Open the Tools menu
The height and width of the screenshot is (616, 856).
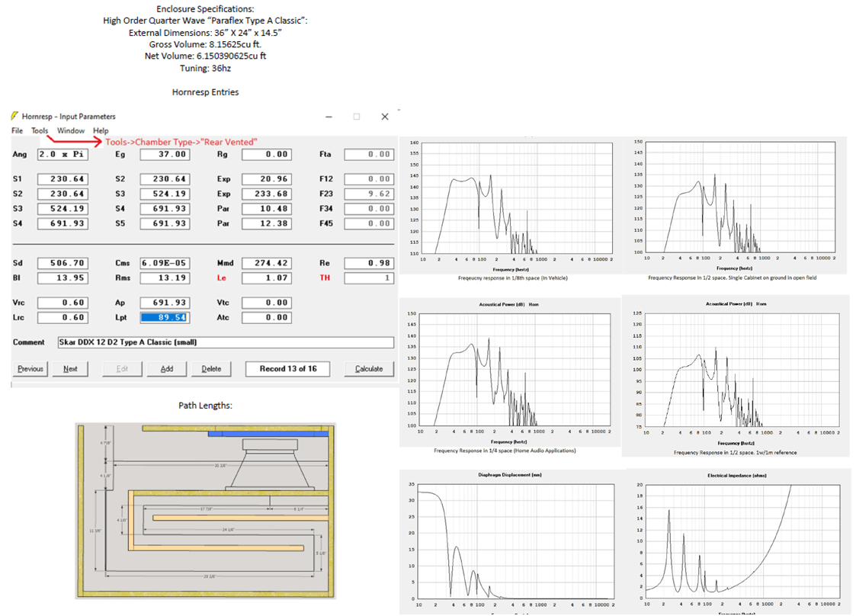[x=40, y=130]
